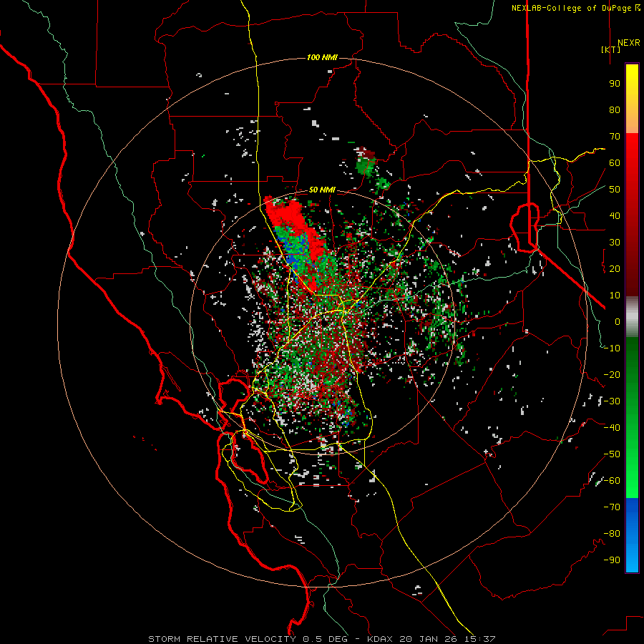The height and width of the screenshot is (644, 644).
Task: Click the 100 NMI range ring label
Action: tap(322, 57)
